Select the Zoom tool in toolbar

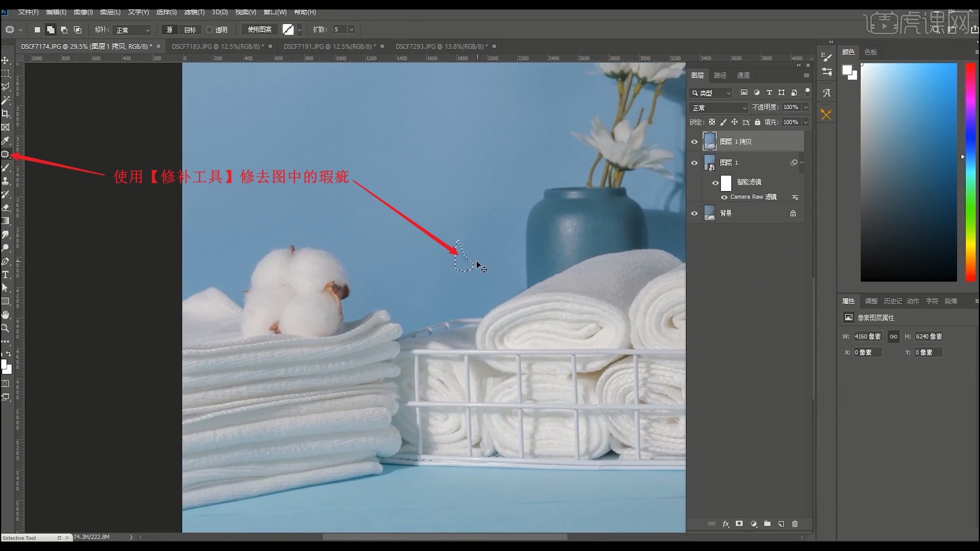pyautogui.click(x=6, y=328)
